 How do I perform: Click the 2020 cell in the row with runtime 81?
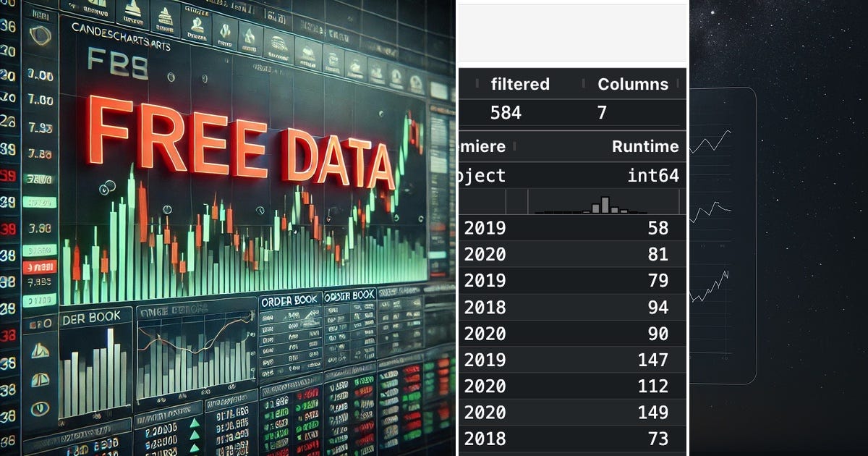(x=485, y=255)
